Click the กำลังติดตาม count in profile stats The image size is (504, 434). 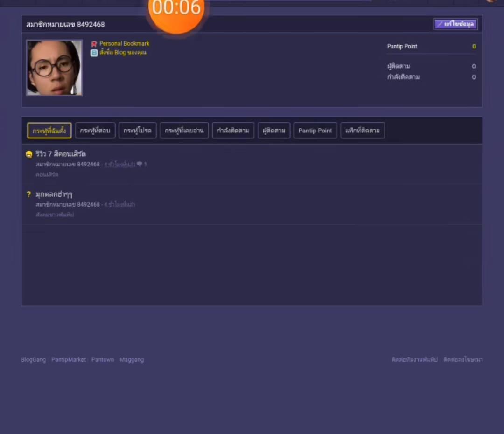point(474,77)
